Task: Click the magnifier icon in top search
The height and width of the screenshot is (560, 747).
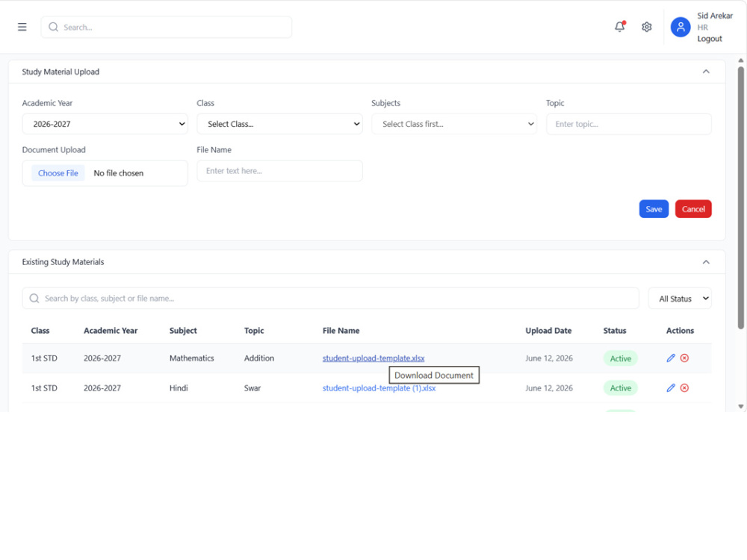Action: click(53, 27)
